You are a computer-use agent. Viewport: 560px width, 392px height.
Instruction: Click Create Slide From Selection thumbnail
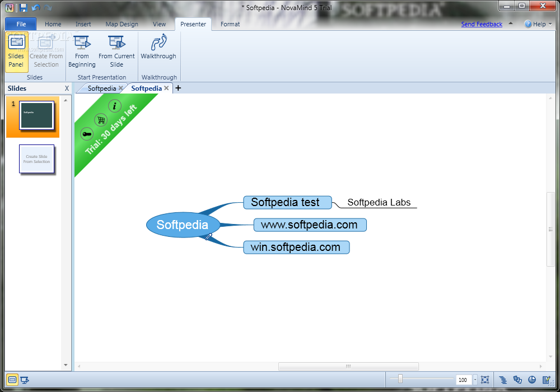pyautogui.click(x=36, y=159)
